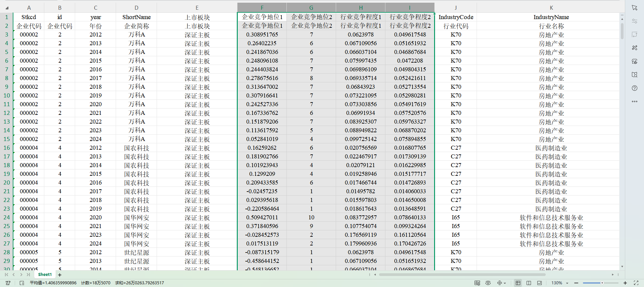644x287 pixels.
Task: Click the selection arrow tool in right sidebar
Action: pos(634,8)
